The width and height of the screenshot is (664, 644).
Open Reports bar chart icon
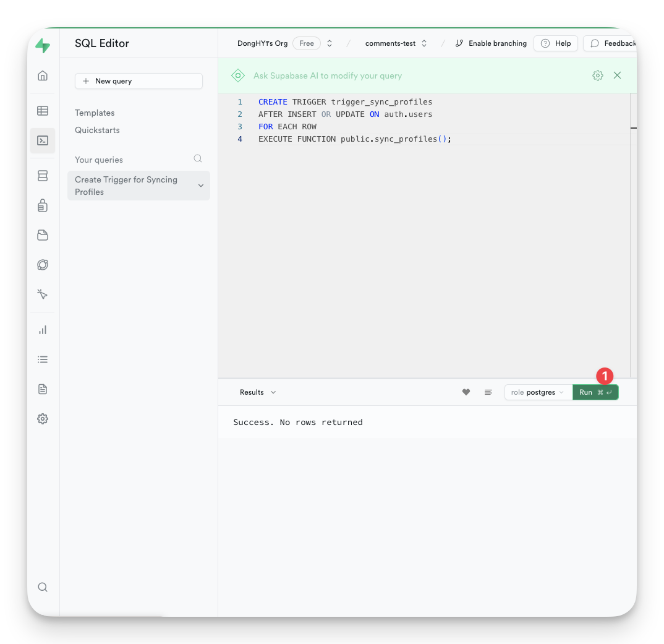(x=43, y=330)
